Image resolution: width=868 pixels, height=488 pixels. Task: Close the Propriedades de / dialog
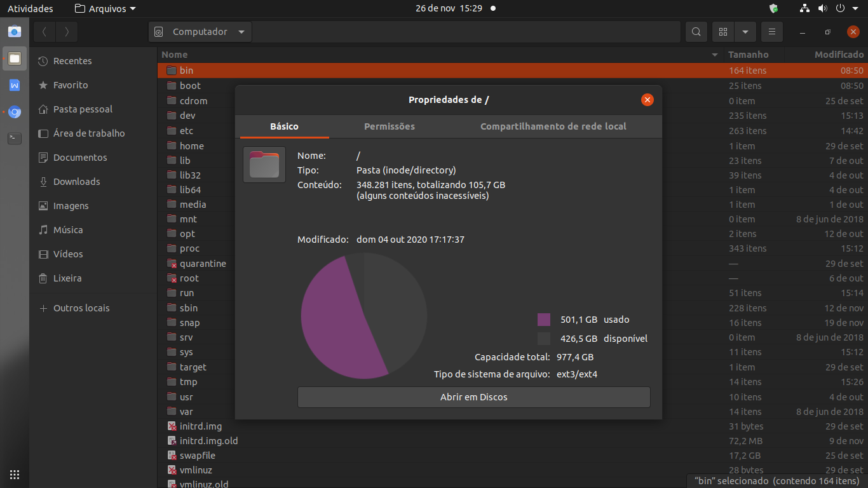[x=648, y=100]
